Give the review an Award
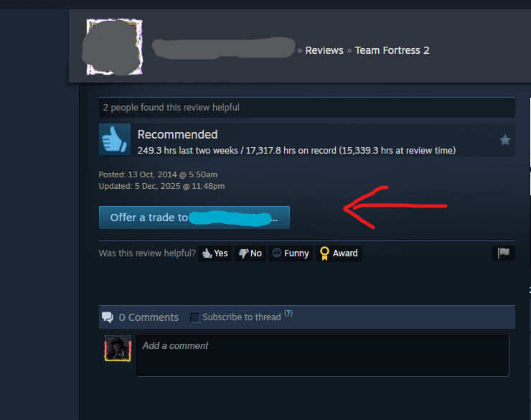Screen dimensions: 531x420 (x=339, y=253)
